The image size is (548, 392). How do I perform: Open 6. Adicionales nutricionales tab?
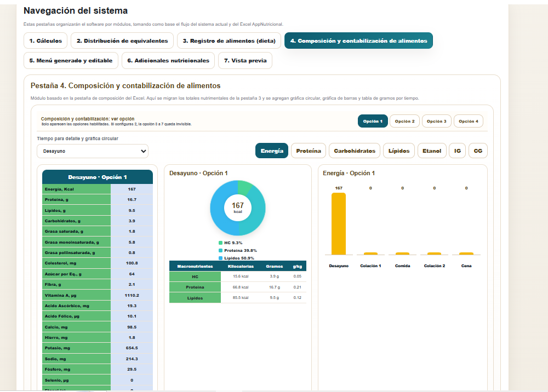pyautogui.click(x=168, y=60)
